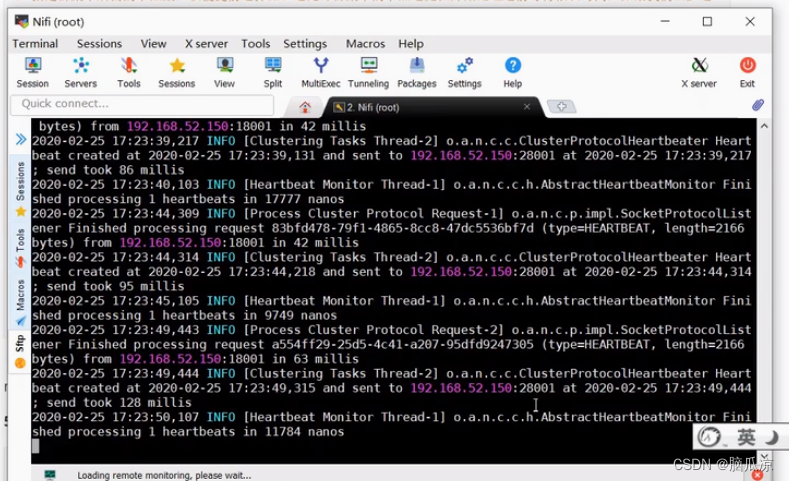Click the IME moon mode icon
Image resolution: width=789 pixels, height=481 pixels.
click(x=771, y=437)
